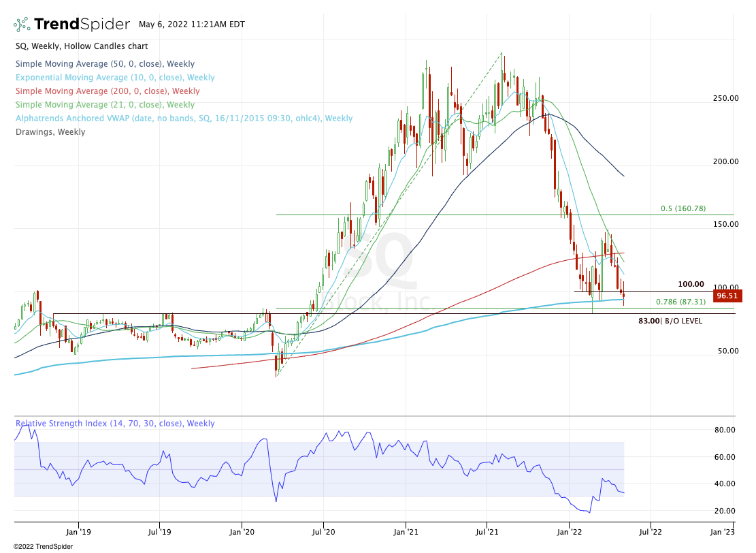Click the Relative Strength Index indicator label
The image size is (756, 553).
click(x=115, y=423)
